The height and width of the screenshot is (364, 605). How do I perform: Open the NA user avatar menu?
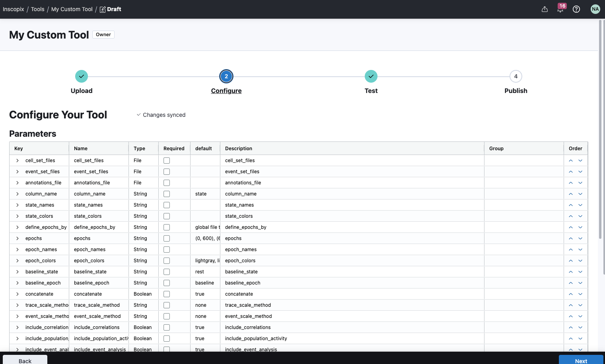[x=595, y=9]
